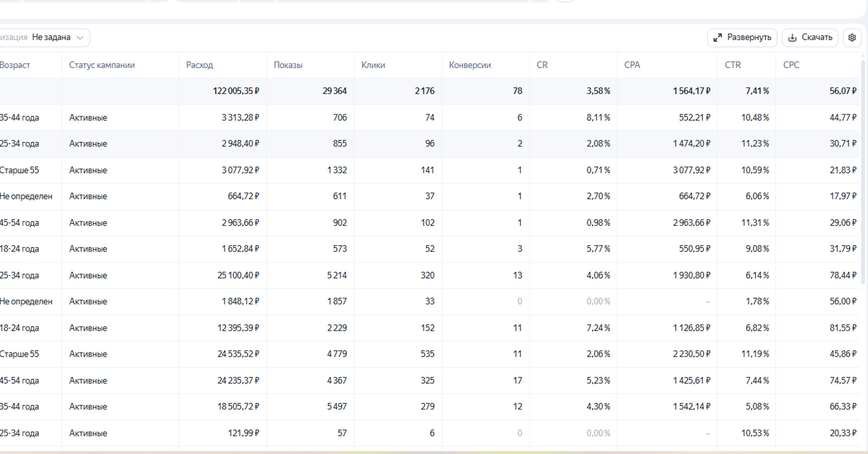The width and height of the screenshot is (868, 454).
Task: Click the Развернуть expand button
Action: [x=742, y=38]
